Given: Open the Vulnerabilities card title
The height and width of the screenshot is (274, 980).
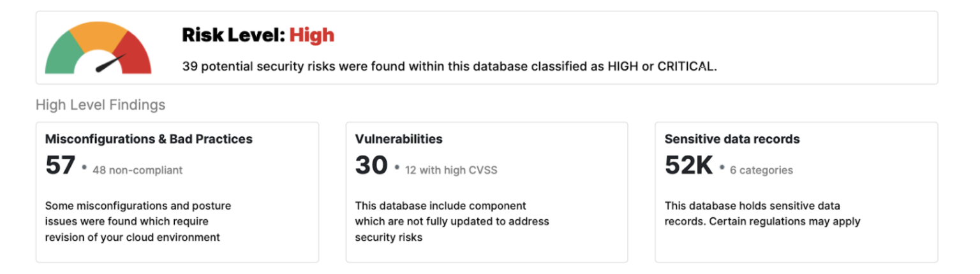Looking at the screenshot, I should click(x=399, y=139).
